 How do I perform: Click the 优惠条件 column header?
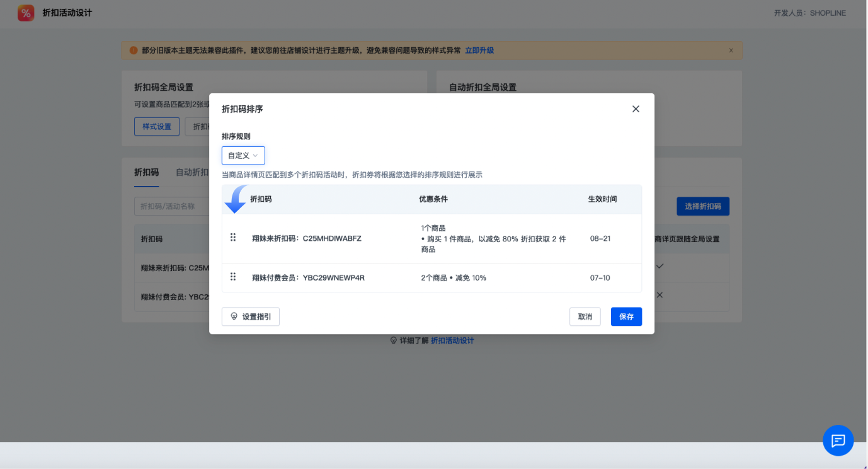[433, 199]
